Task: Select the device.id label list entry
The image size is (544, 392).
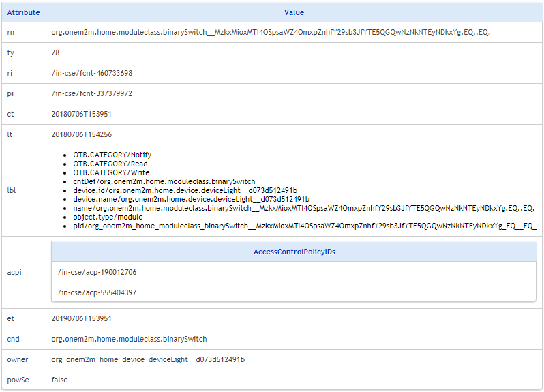Action: coord(185,190)
